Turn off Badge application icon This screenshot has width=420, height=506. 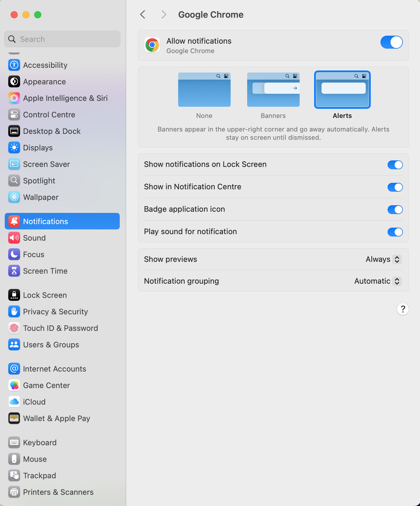point(395,210)
